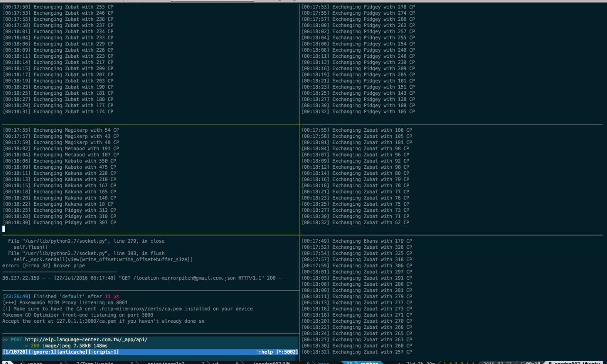Click the 00:18 clock in status bar
The height and width of the screenshot is (364, 607).
533,363
